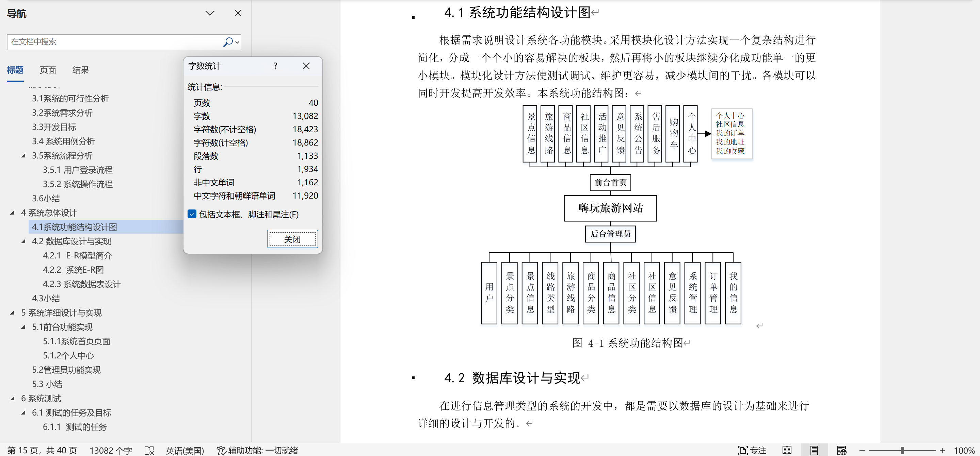Go to heading 3.3开发目标

pos(54,127)
